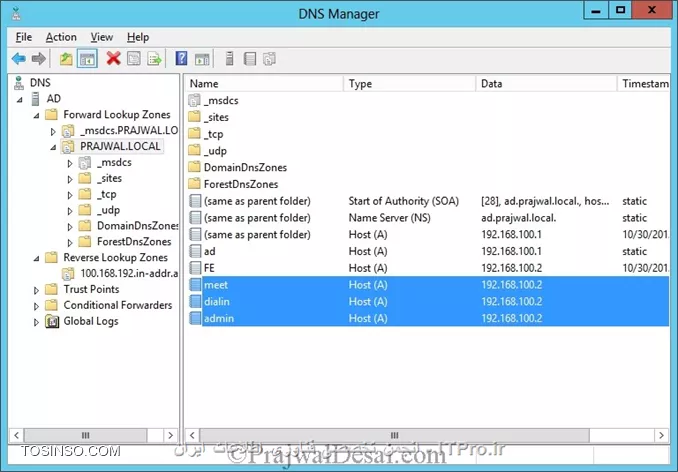Expand the _msdcs.PRAJWAL.LOCAL zone
678x472 pixels.
click(53, 131)
